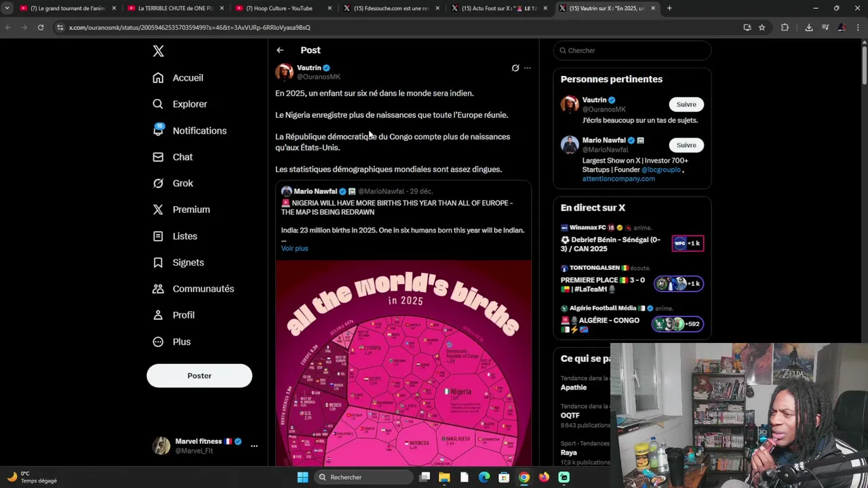
Task: Open the world's births chart image
Action: pyautogui.click(x=403, y=363)
